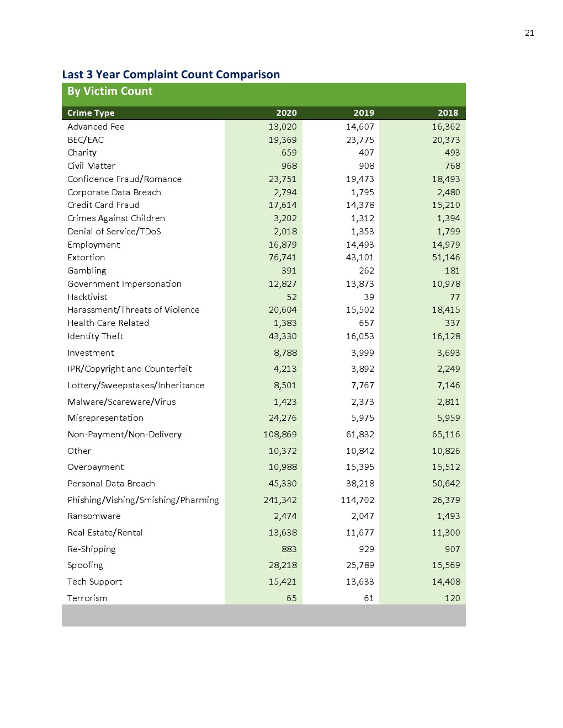The image size is (563, 728).
Task: Click the 2018 column header
Action: (448, 113)
